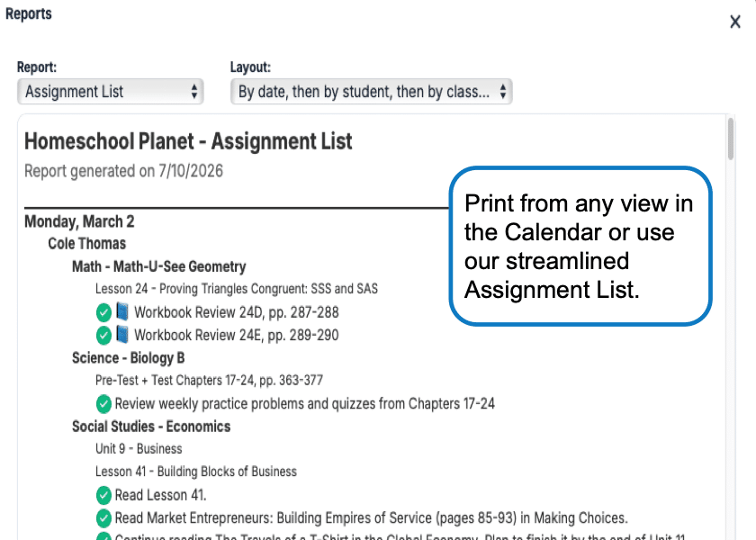Select Workbook Review 24D, pp. 287-288 text
This screenshot has height=540, width=756.
236,312
